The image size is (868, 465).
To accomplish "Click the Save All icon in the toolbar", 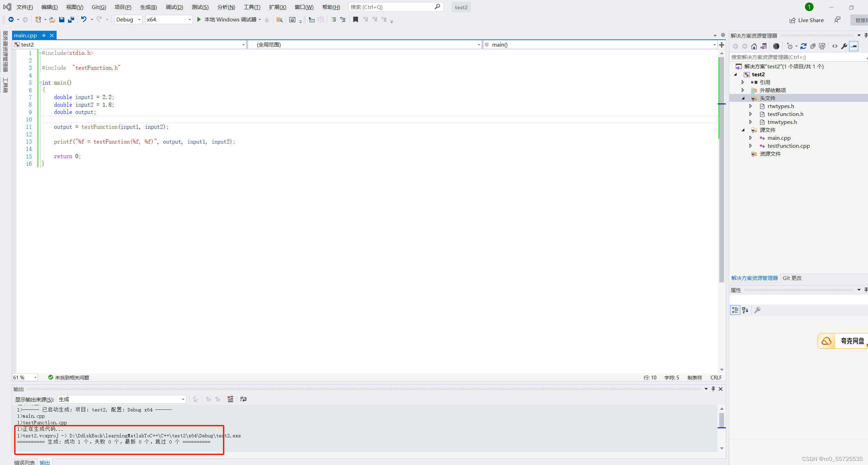I will pyautogui.click(x=71, y=20).
